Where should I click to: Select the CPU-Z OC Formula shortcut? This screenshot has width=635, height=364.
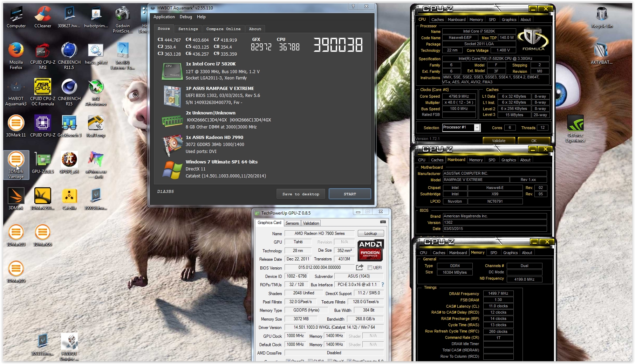(43, 92)
